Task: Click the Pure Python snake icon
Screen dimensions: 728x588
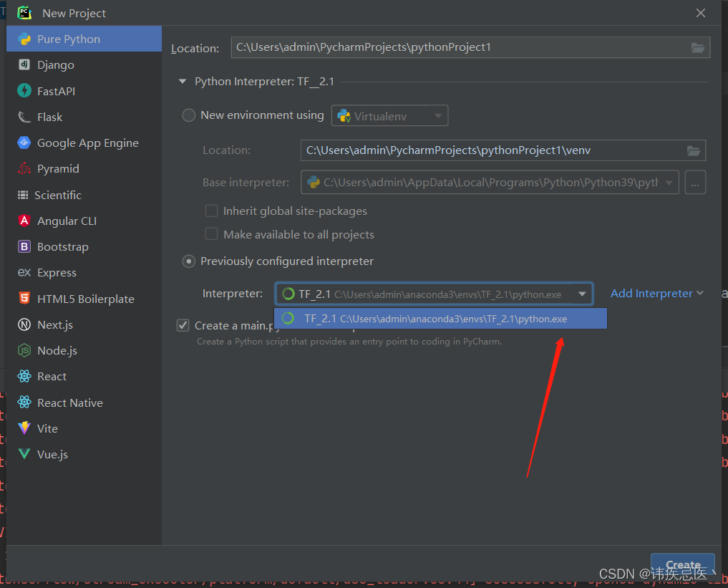Action: [x=24, y=39]
